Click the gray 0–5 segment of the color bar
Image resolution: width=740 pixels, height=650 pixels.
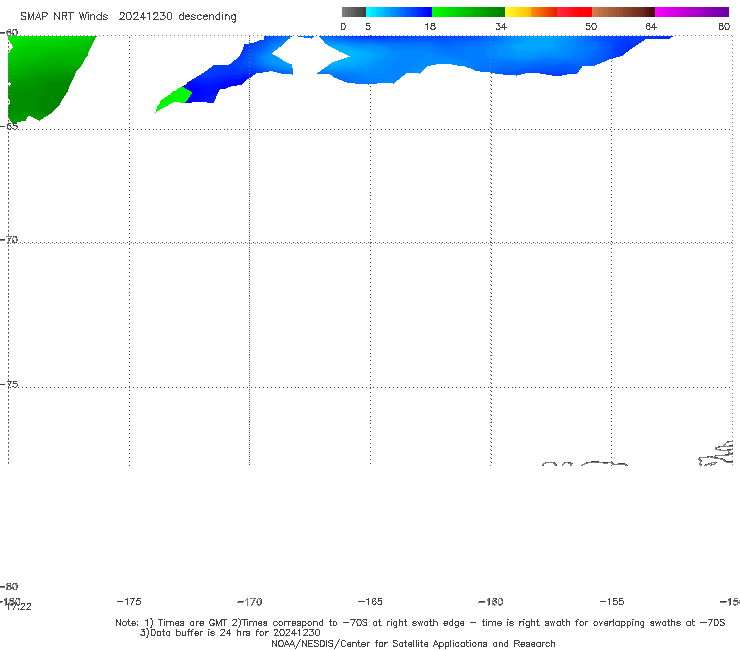tap(353, 12)
